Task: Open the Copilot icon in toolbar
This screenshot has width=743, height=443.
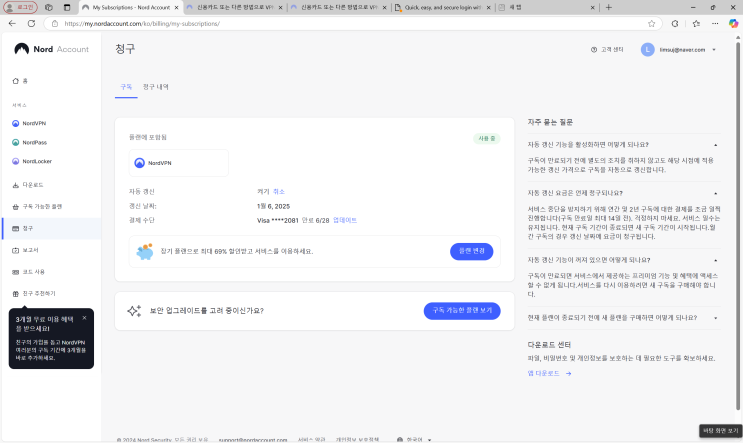Action: [x=733, y=23]
